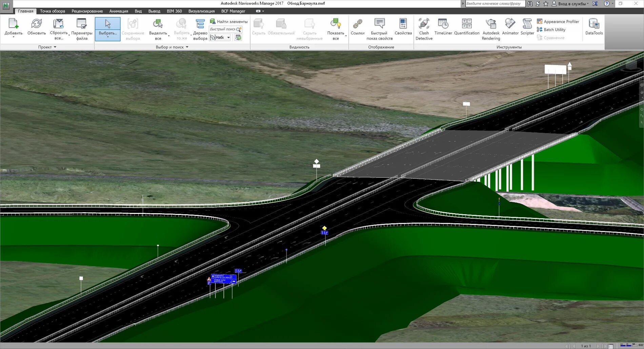644x349 pixels.
Task: Click the blue direction road sign in scene
Action: [223, 279]
